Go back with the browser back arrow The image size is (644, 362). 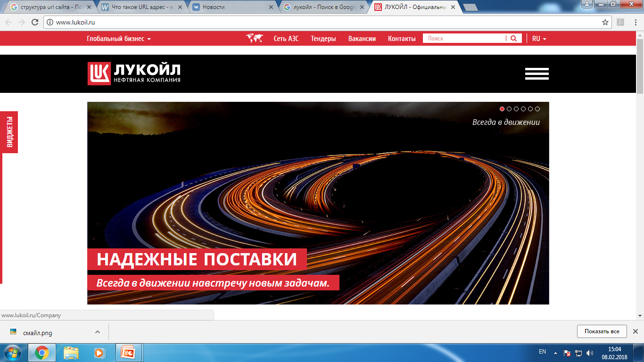point(8,22)
